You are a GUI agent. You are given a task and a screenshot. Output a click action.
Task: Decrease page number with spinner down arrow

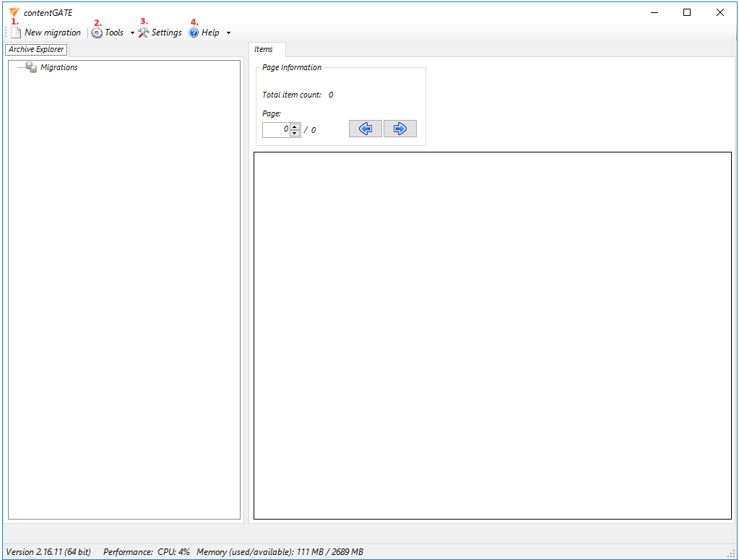pos(295,134)
